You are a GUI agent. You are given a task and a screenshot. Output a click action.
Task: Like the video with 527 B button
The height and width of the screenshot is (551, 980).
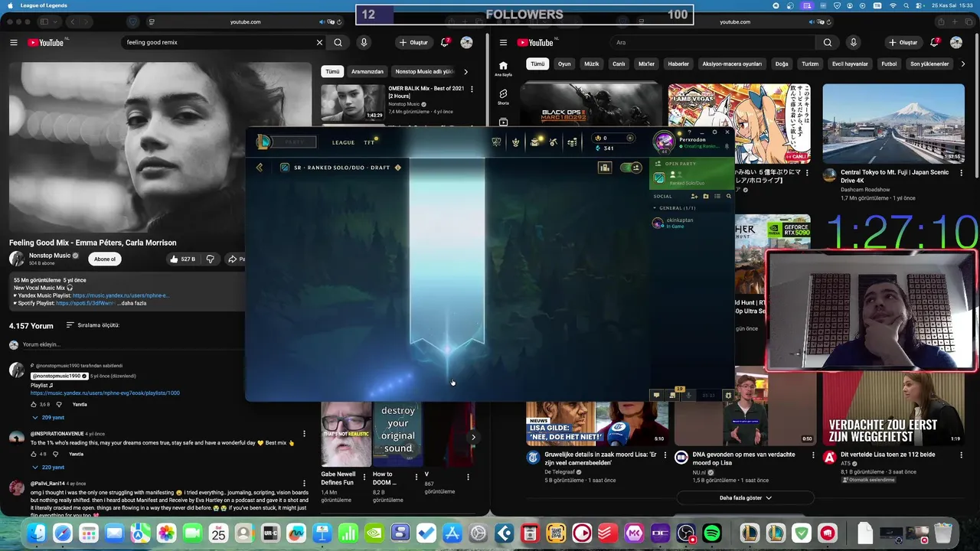pyautogui.click(x=182, y=259)
